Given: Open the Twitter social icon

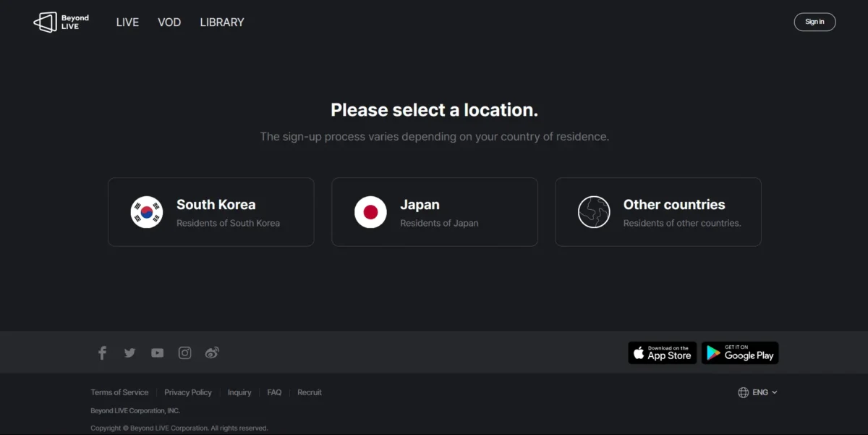Looking at the screenshot, I should click(129, 353).
